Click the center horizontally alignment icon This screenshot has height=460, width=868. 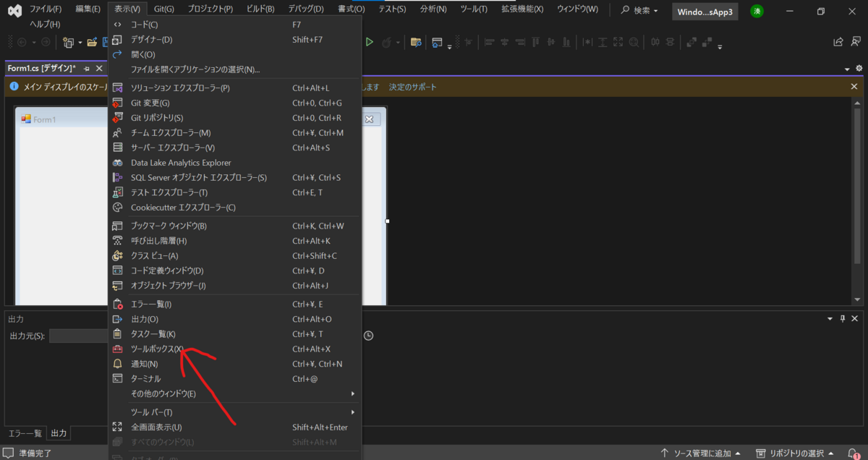point(504,42)
